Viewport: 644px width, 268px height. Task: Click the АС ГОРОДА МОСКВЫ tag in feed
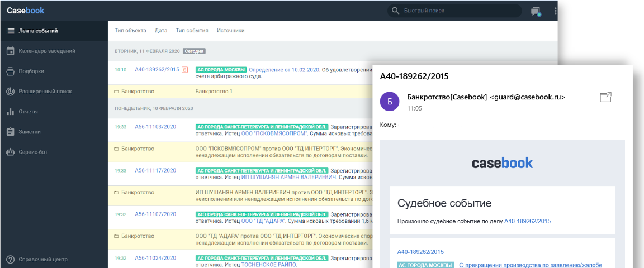221,70
